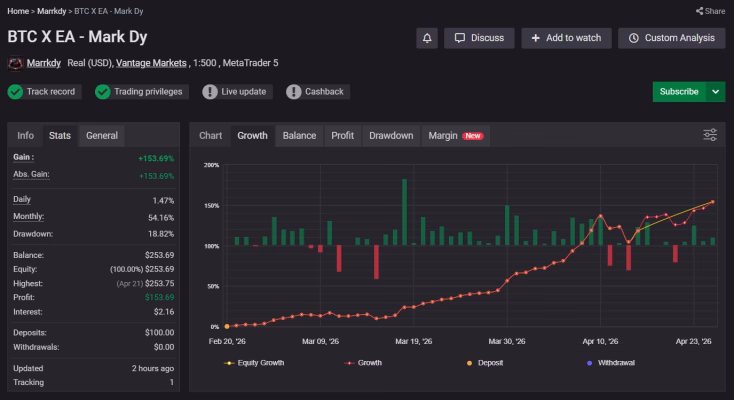Go to Home in the breadcrumb
This screenshot has height=400, width=734.
coord(19,11)
